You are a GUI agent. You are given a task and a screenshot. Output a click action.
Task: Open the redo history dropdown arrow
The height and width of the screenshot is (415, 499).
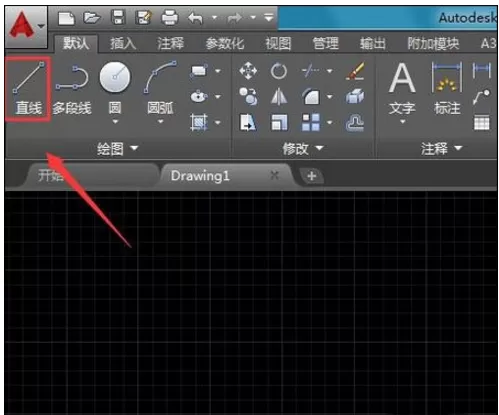[253, 17]
